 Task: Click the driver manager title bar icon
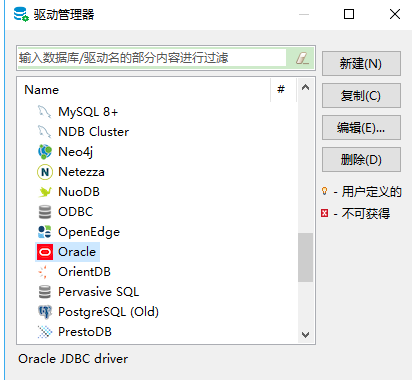[21, 14]
